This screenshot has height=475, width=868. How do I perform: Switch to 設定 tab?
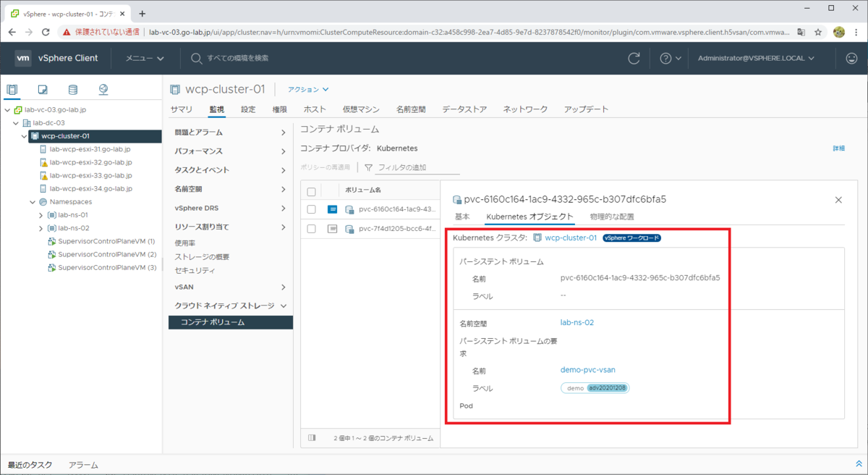point(248,109)
